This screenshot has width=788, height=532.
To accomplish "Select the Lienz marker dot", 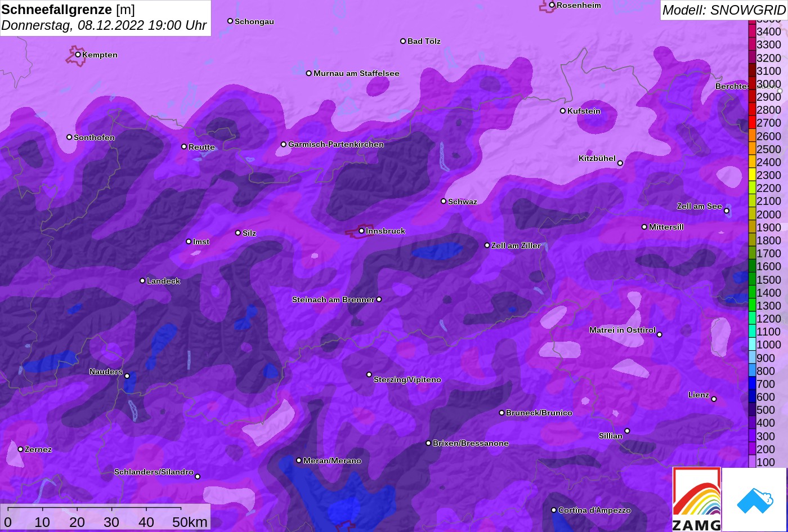I will 714,399.
